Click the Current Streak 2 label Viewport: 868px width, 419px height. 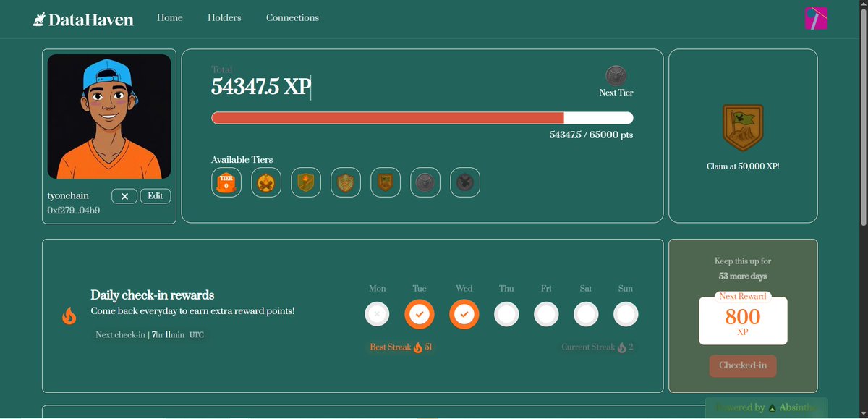[x=597, y=347]
